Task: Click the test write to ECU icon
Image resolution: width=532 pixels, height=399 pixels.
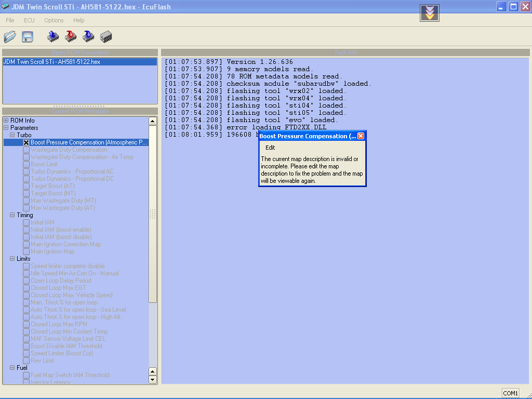Action: point(88,36)
